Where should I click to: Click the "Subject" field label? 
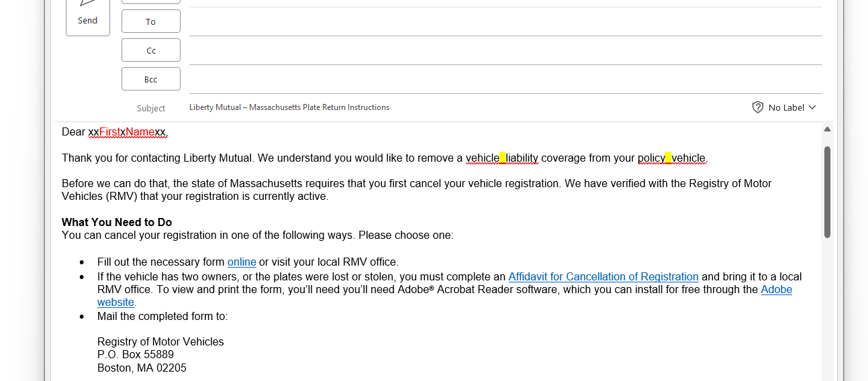coord(151,108)
